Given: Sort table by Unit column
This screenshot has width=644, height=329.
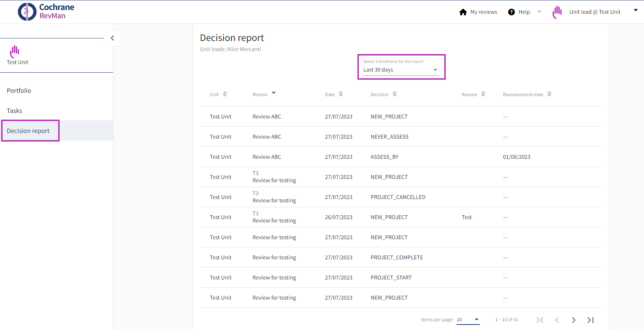Looking at the screenshot, I should pyautogui.click(x=225, y=94).
